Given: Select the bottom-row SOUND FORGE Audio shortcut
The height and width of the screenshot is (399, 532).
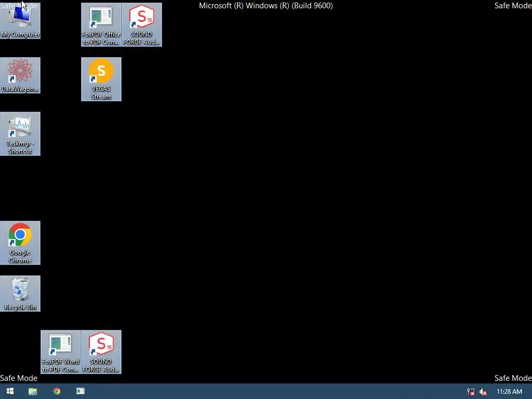Looking at the screenshot, I should click(101, 352).
